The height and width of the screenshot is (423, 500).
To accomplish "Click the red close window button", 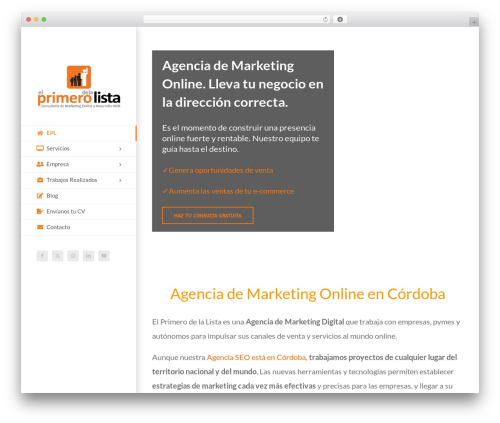I will [x=29, y=19].
